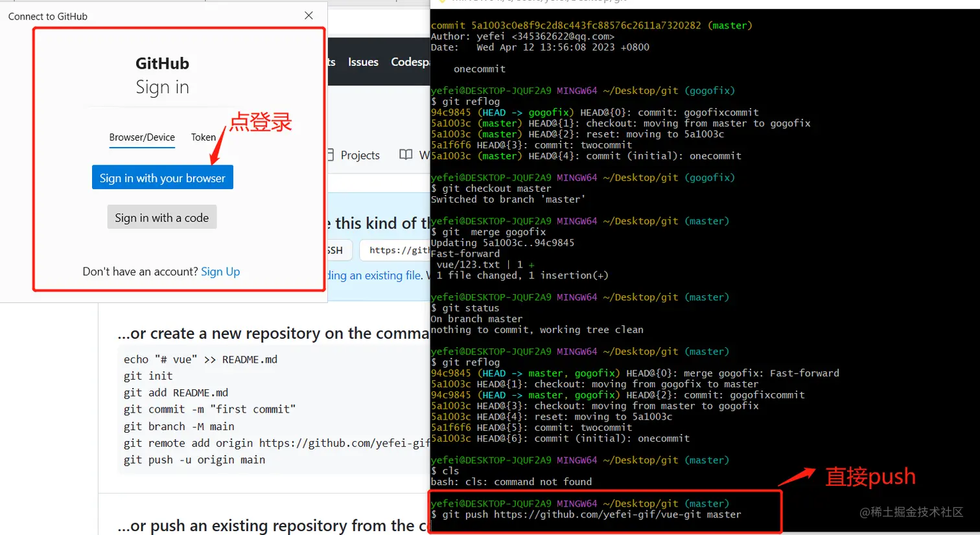Click '$ git checkout master' terminal line

point(491,188)
